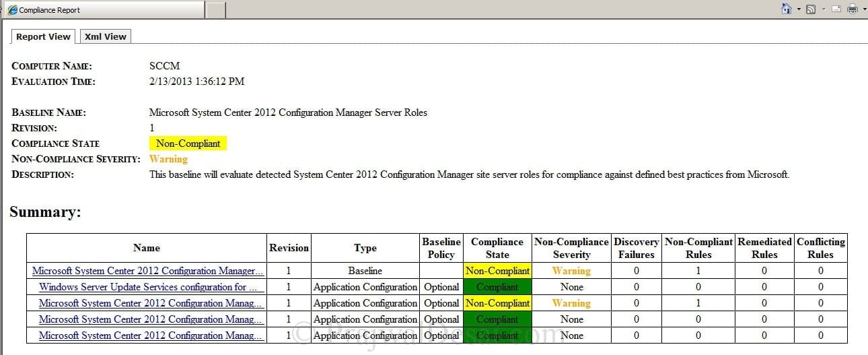This screenshot has width=868, height=355.
Task: Click the Print icon
Action: [x=852, y=9]
